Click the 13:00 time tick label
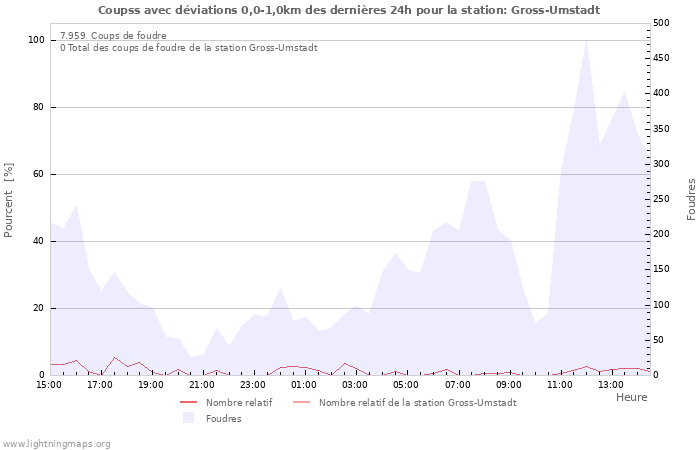The height and width of the screenshot is (450, 700). (x=611, y=385)
